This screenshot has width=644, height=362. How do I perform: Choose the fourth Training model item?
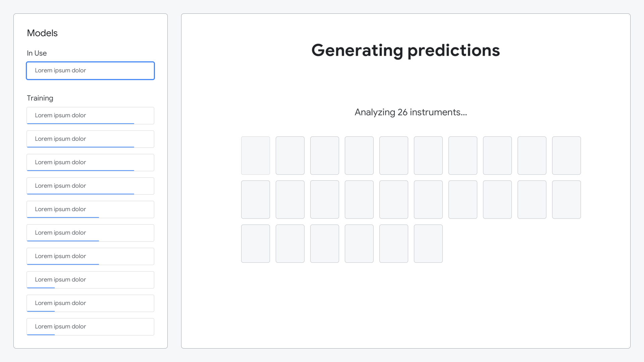90,186
